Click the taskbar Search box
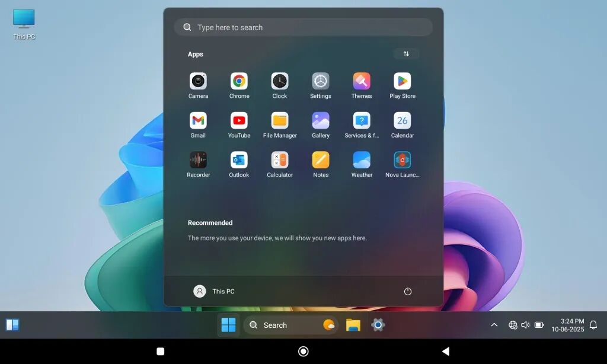 pyautogui.click(x=291, y=325)
